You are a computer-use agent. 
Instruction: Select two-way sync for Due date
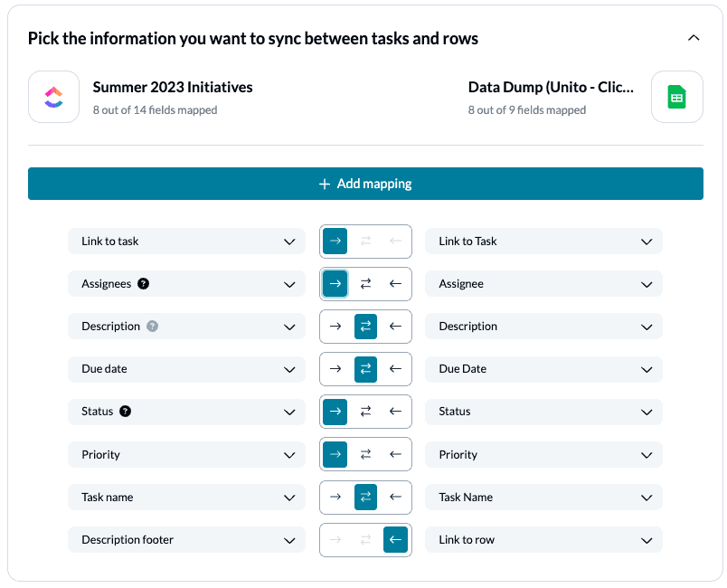(x=366, y=369)
